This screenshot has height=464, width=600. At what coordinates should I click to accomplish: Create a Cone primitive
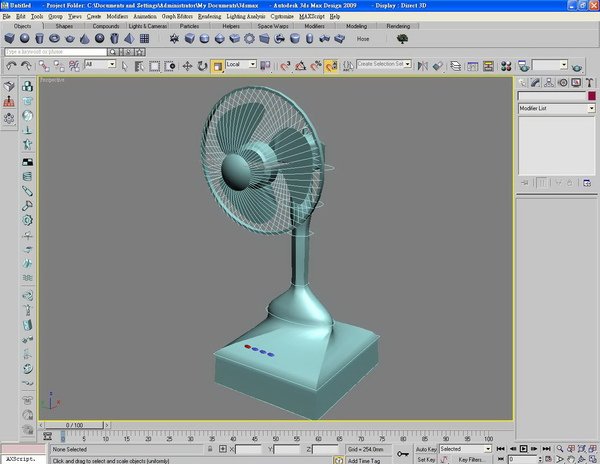pos(85,38)
